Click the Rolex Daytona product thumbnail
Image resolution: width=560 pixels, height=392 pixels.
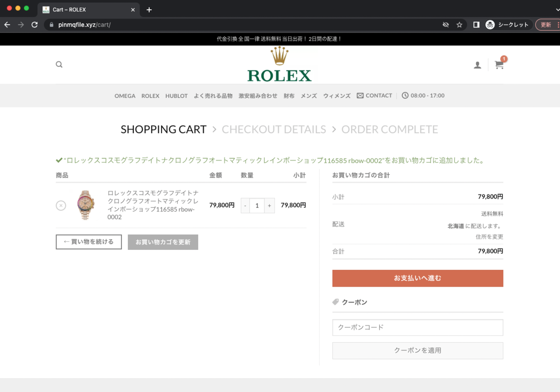pos(86,205)
